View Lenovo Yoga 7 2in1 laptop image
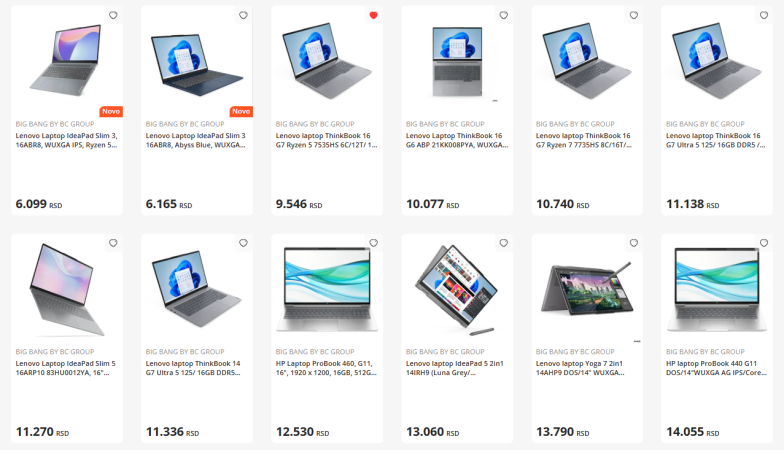This screenshot has width=784, height=450. (x=586, y=289)
